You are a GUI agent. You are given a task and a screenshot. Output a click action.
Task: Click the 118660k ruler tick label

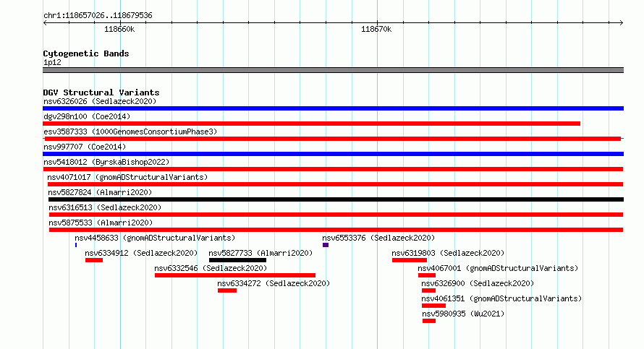[x=119, y=29]
